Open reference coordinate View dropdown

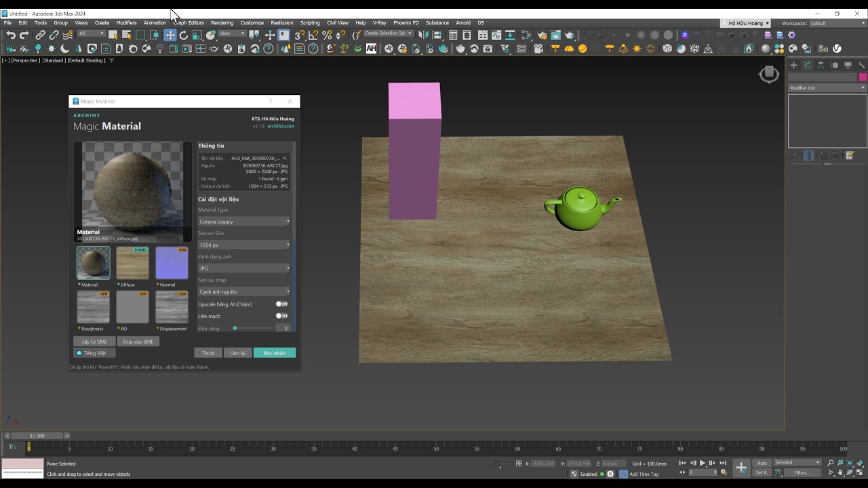pyautogui.click(x=232, y=33)
